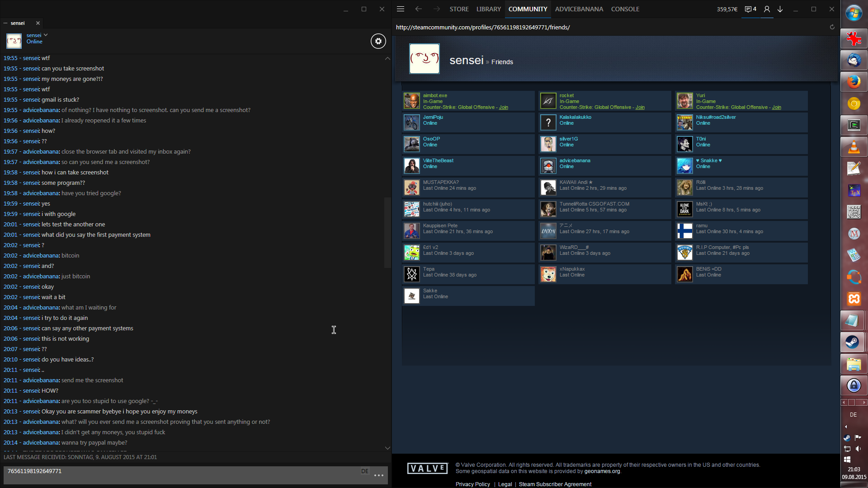
Task: Switch to the LIBRARY menu
Action: (x=488, y=9)
